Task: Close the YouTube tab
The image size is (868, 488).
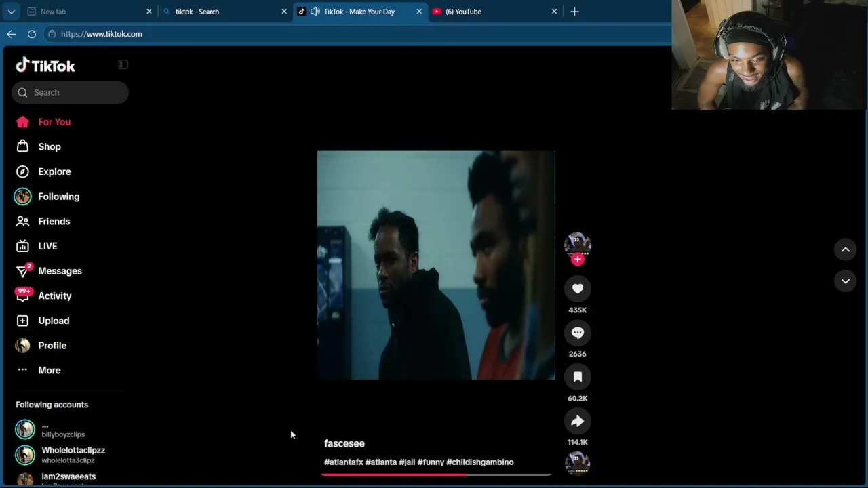Action: pyautogui.click(x=554, y=12)
